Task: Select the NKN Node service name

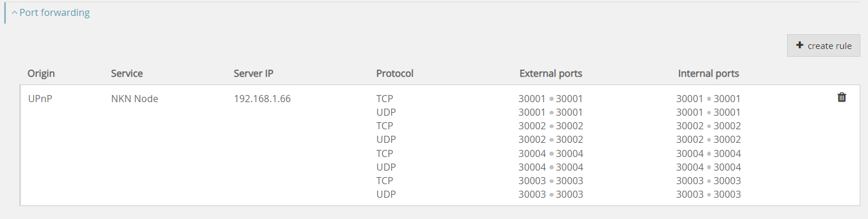Action: pos(135,99)
